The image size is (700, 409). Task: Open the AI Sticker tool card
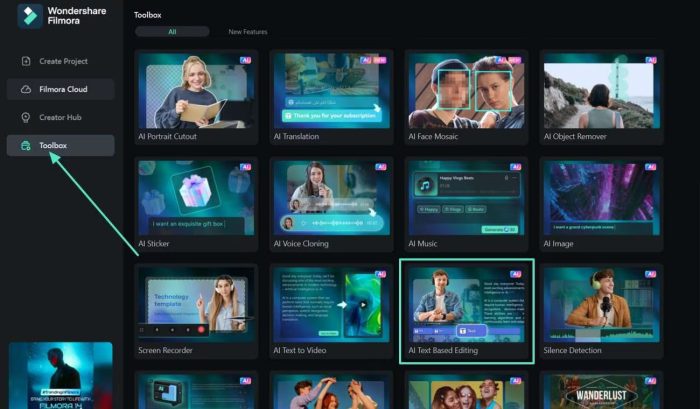tap(196, 204)
